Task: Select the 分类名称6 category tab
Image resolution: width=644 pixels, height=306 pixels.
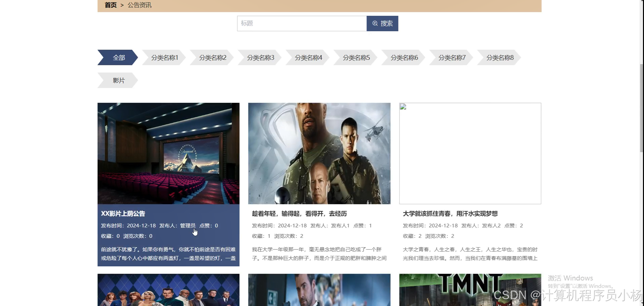Action: (404, 57)
